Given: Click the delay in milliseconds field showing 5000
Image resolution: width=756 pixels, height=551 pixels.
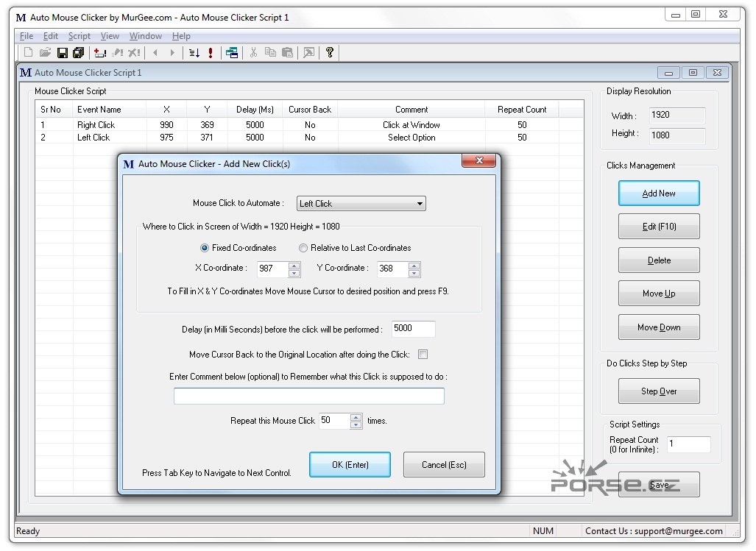Looking at the screenshot, I should [413, 329].
